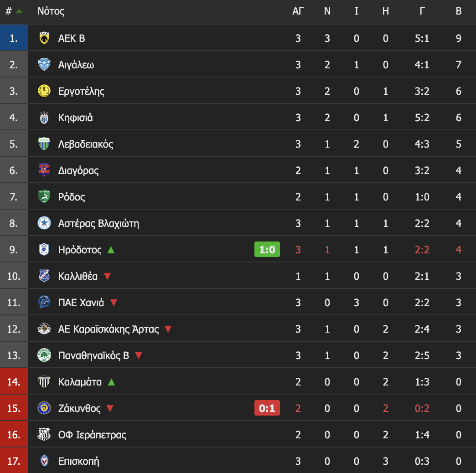
Task: Open the Καλαμάτα striped crest icon
Action: tap(44, 382)
